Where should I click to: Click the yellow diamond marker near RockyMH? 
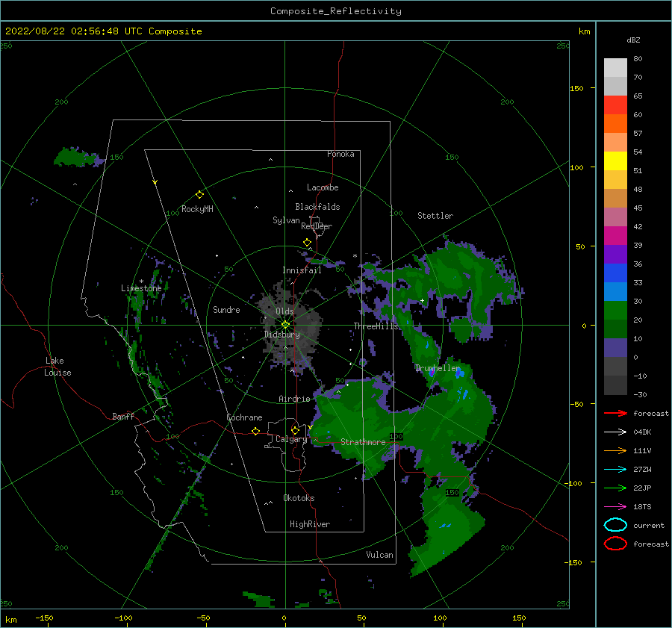(x=199, y=195)
